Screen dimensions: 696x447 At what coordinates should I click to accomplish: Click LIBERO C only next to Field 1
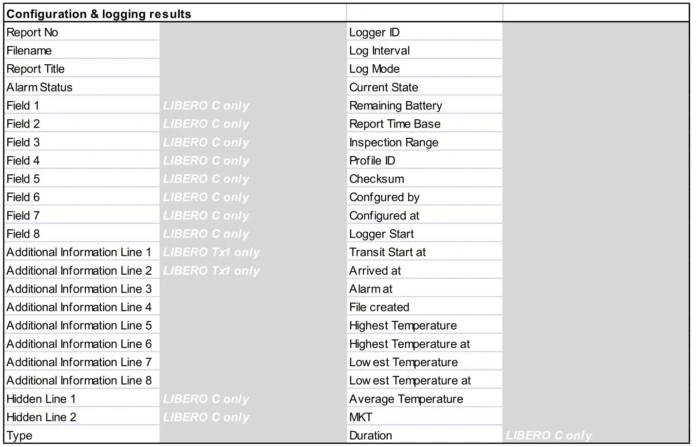pos(206,105)
